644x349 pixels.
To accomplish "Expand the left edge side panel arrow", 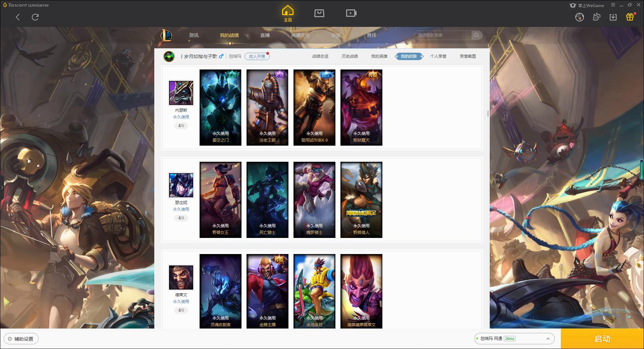I will click(2, 187).
